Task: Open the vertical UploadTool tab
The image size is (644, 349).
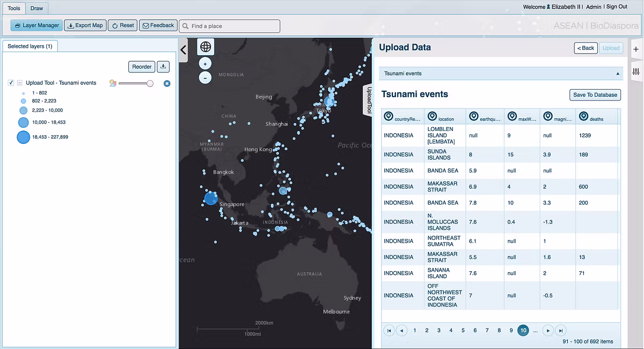Action: pyautogui.click(x=369, y=100)
